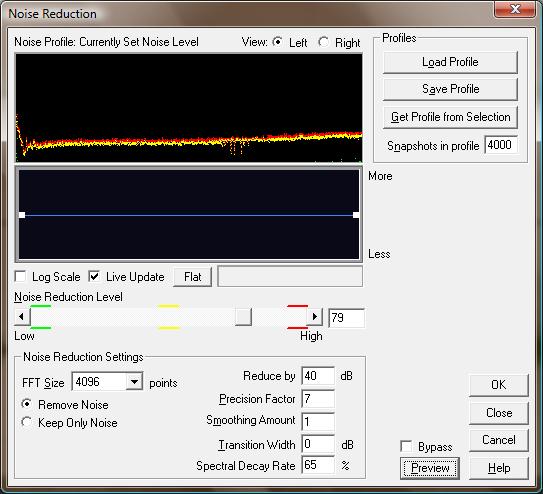Click the slider's left arrow button
The image size is (543, 494).
coord(21,317)
